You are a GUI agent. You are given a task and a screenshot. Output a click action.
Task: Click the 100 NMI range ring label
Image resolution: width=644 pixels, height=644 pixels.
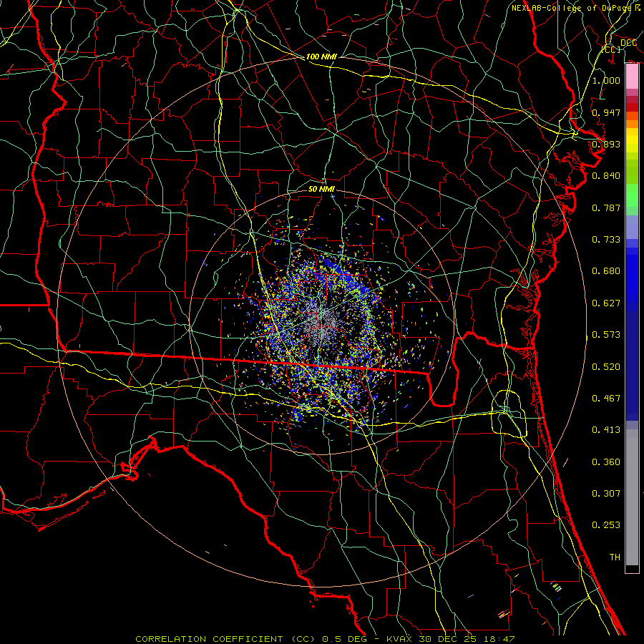coord(321,57)
